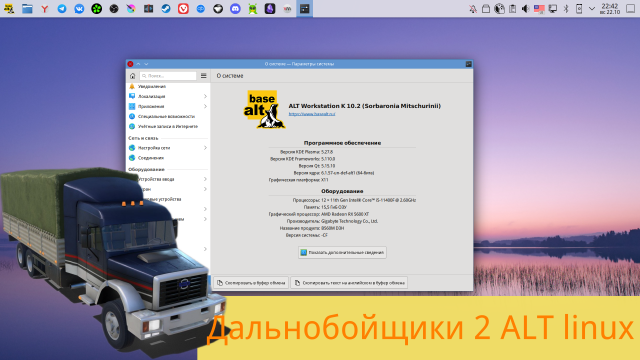Screen dimensions: 640x360
Task: Click the active System Settings task icon
Action: 304,9
